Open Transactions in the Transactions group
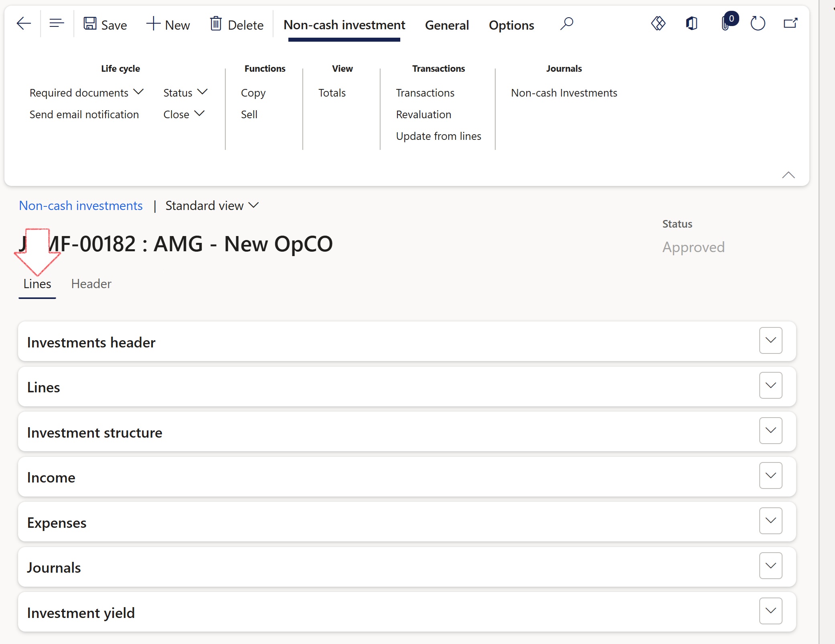 pos(425,93)
